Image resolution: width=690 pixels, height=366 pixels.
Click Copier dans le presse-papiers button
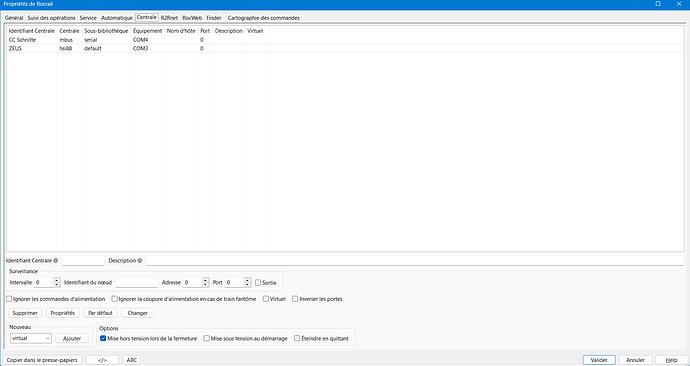coord(42,360)
